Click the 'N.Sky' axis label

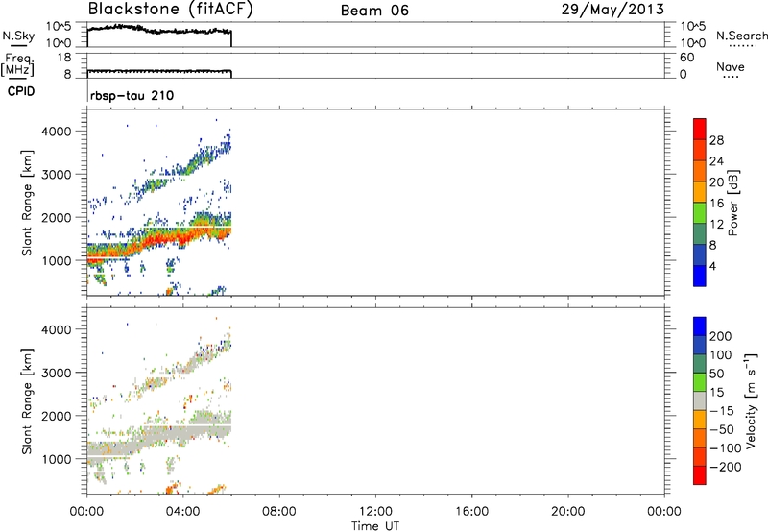pos(18,36)
